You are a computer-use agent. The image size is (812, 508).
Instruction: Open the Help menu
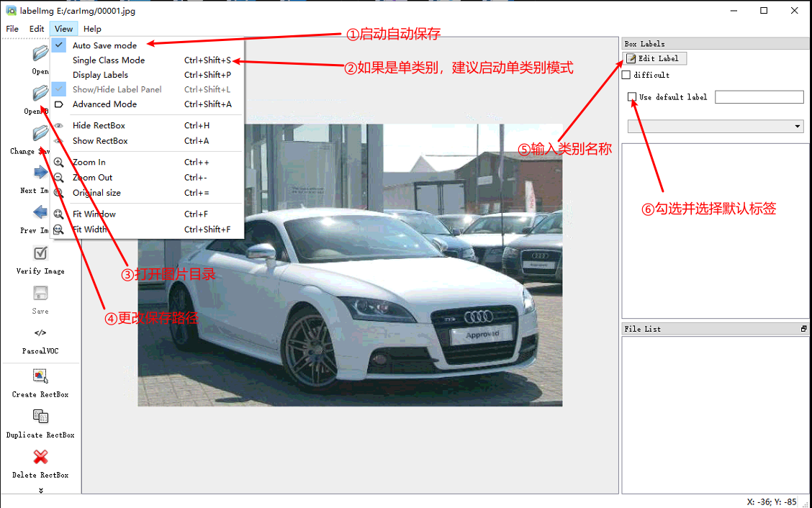92,29
